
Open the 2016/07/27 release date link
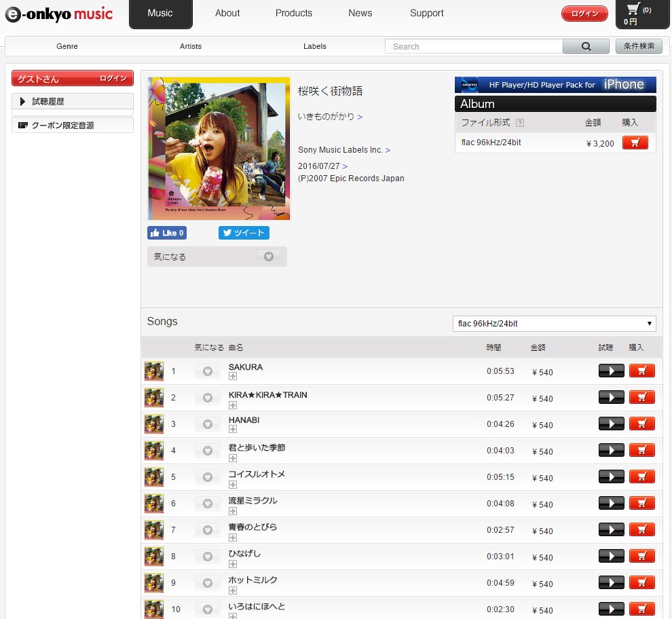coord(322,166)
